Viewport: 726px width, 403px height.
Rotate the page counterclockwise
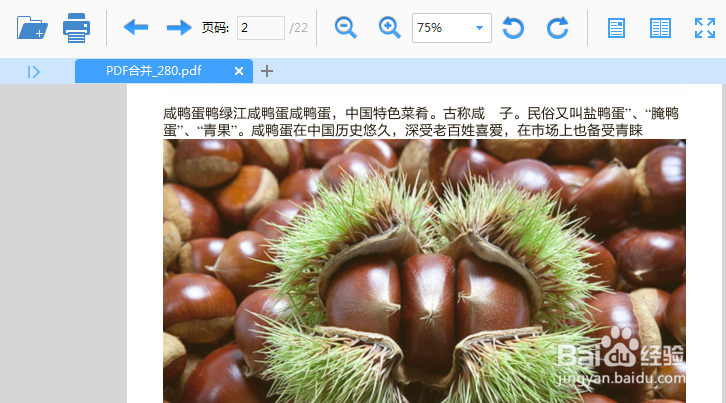pyautogui.click(x=513, y=28)
